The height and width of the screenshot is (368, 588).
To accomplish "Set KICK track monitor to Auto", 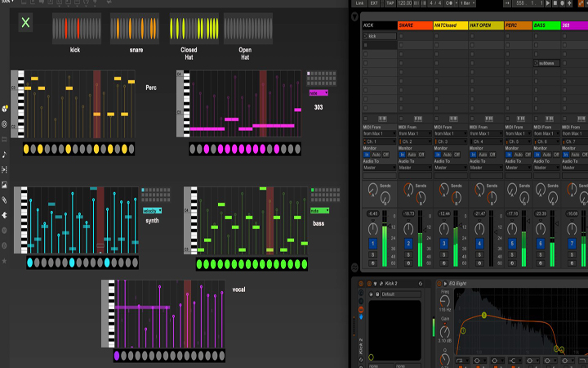I will [376, 155].
